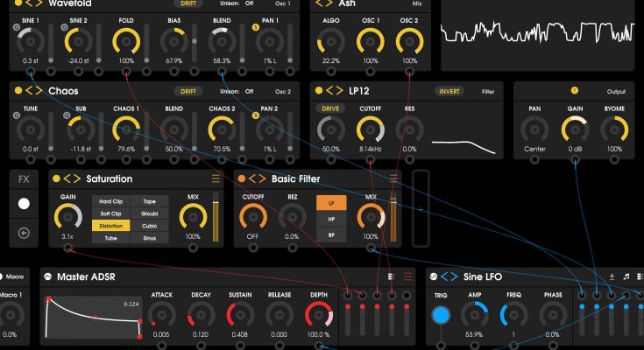Toggle the LP12 filter enable dot

317,91
